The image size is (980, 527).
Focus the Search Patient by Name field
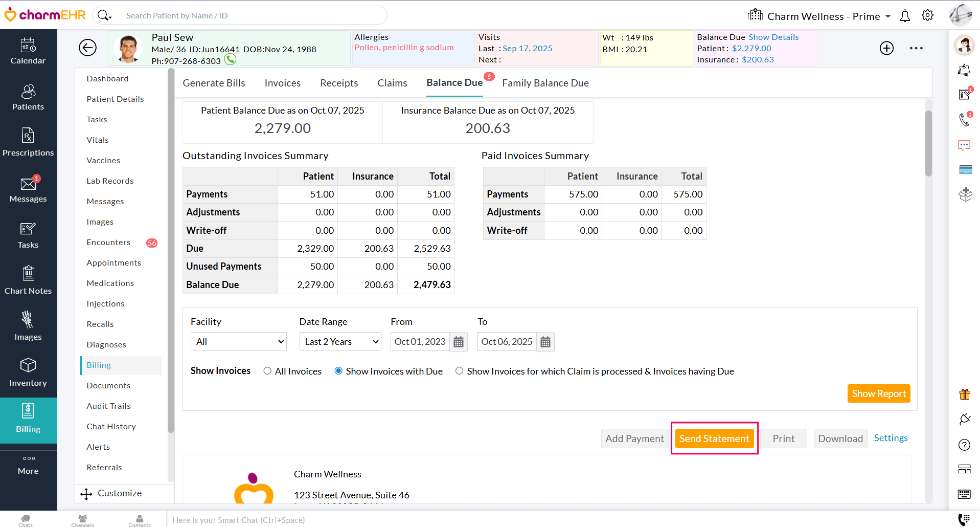pos(250,15)
